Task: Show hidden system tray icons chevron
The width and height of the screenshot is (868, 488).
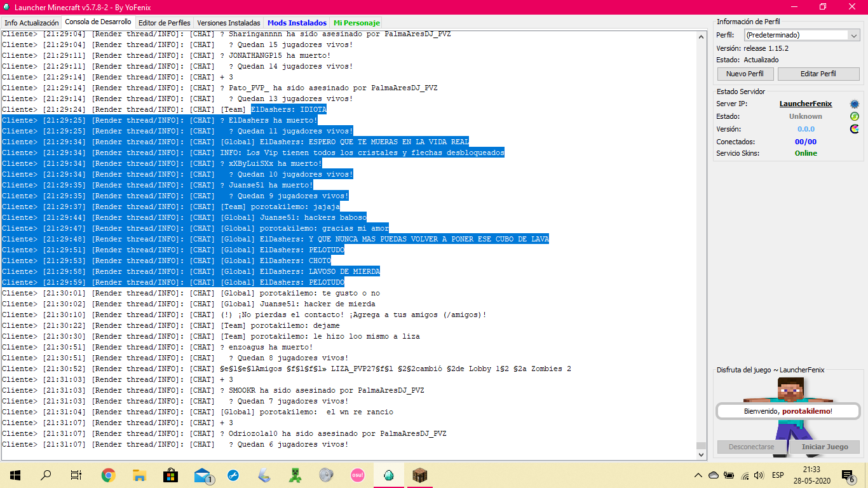Action: point(698,475)
